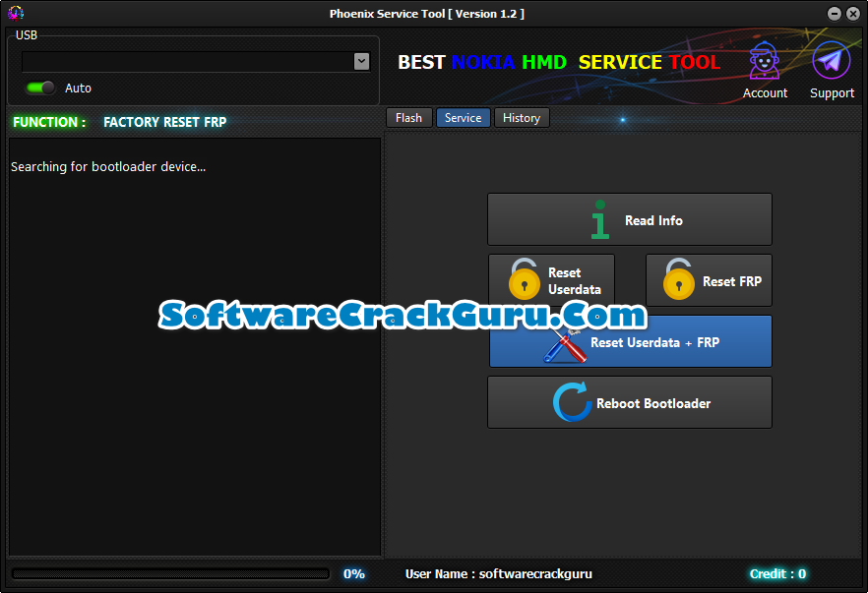Screen dimensions: 868x593
Task: Minimize the Phoenix Service Tool window
Action: [x=835, y=14]
